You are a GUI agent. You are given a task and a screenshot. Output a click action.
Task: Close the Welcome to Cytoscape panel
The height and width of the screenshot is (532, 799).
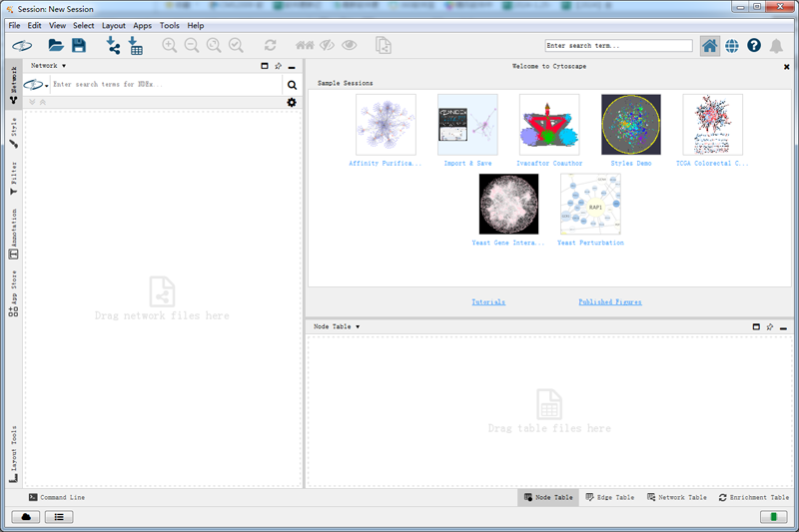click(786, 67)
